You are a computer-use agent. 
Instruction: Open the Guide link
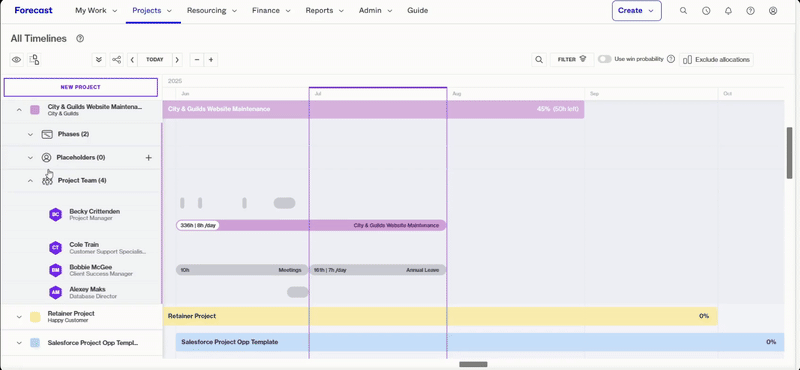(x=417, y=10)
